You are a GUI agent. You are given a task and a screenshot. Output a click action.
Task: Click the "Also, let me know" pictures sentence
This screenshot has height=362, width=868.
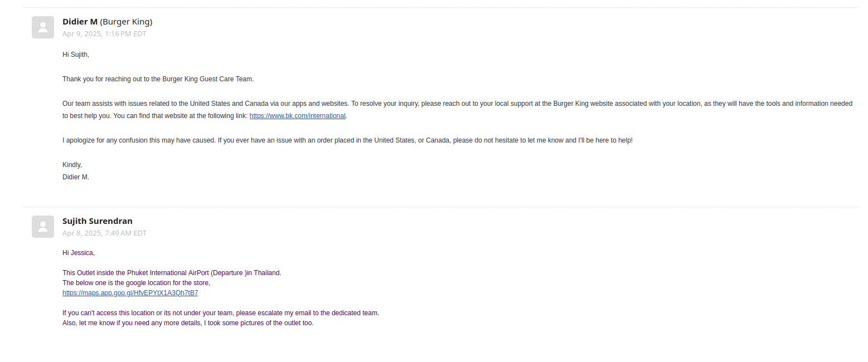pyautogui.click(x=188, y=323)
